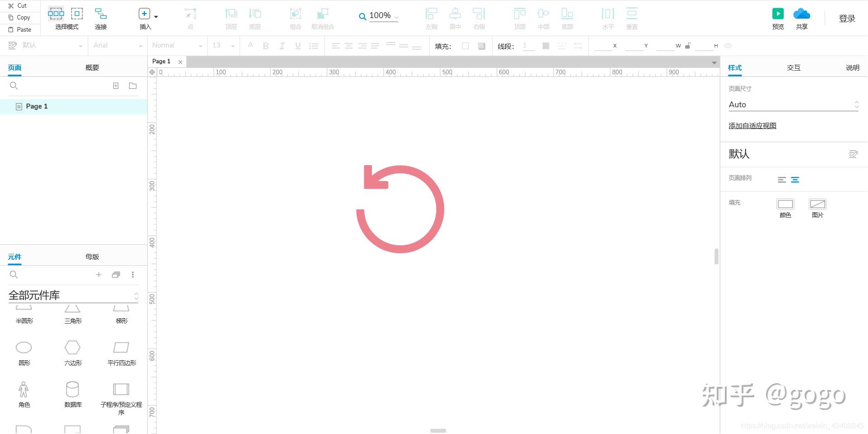This screenshot has height=434, width=868.
Task: Distribute horizontally with 水平 icon
Action: point(608,14)
